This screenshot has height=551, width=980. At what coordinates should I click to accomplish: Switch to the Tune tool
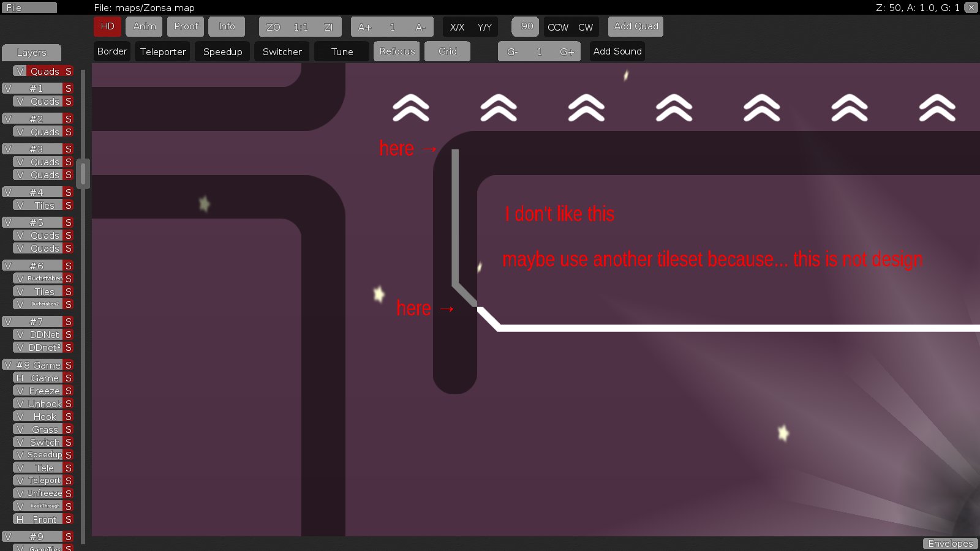(x=341, y=51)
